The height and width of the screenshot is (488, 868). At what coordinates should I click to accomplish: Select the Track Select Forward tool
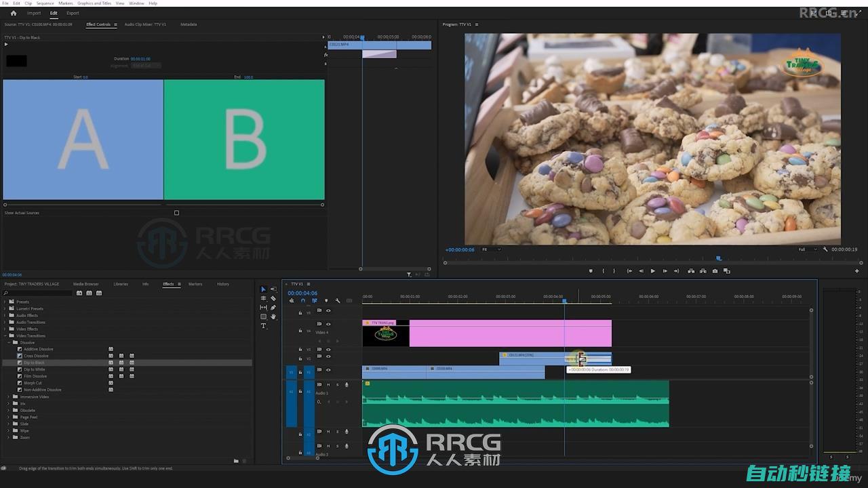273,289
